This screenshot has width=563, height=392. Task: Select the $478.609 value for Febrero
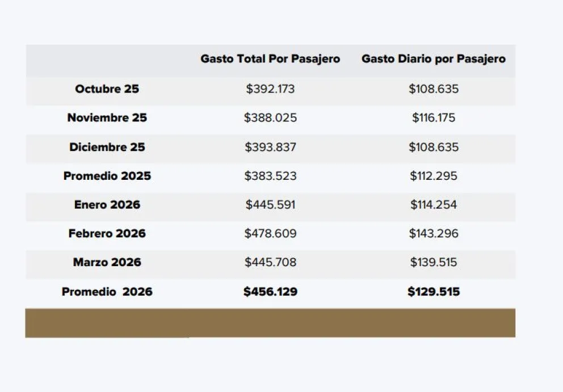[x=270, y=233]
